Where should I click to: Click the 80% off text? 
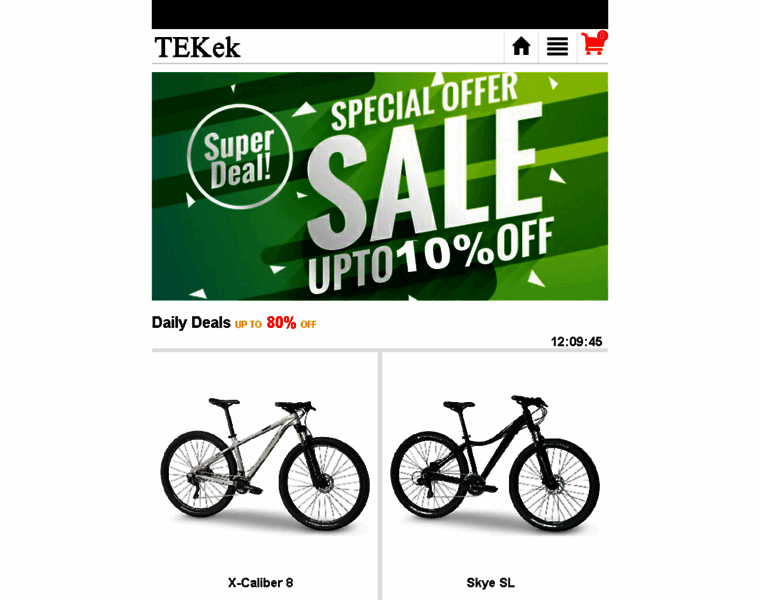coord(281,323)
